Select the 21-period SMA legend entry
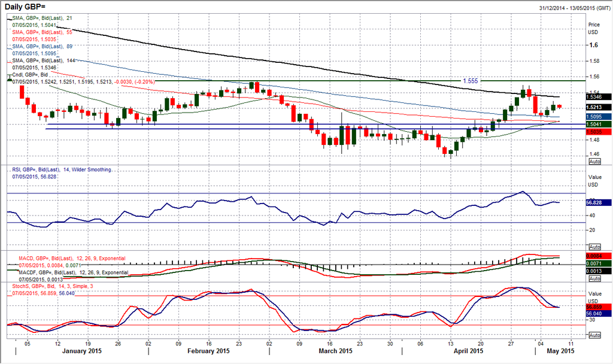 point(43,18)
